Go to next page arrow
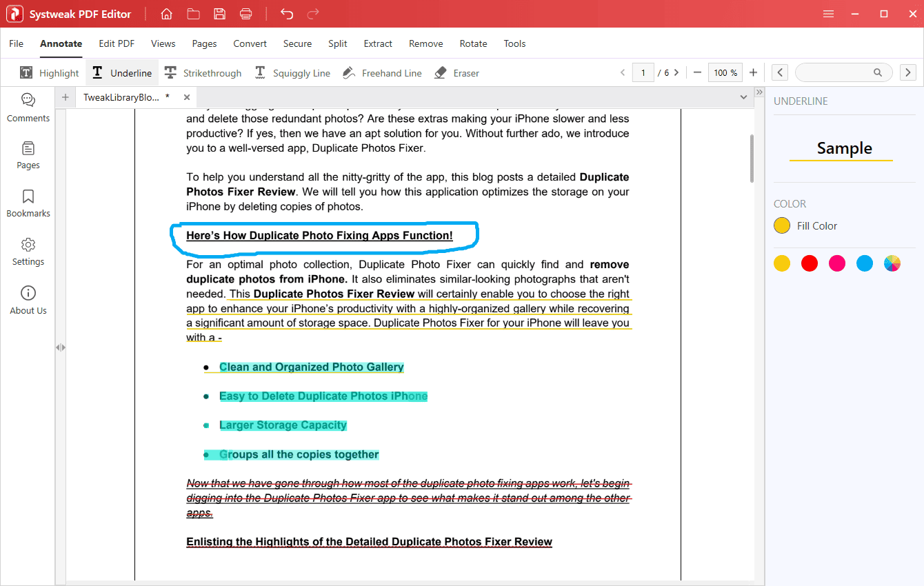This screenshot has height=586, width=924. click(676, 72)
